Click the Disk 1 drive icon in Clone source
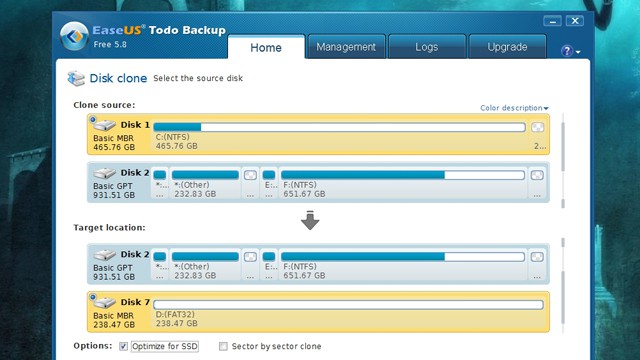Viewport: 640px width, 360px height. [x=104, y=125]
